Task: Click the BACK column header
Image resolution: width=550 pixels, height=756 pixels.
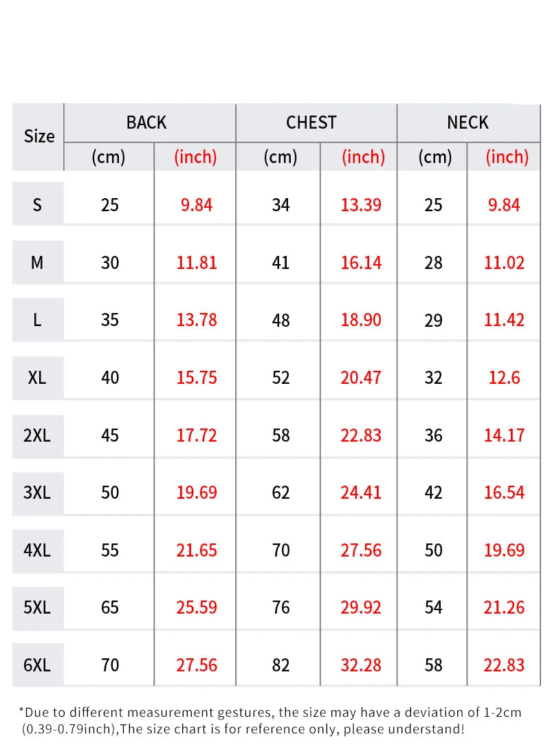Action: [146, 122]
